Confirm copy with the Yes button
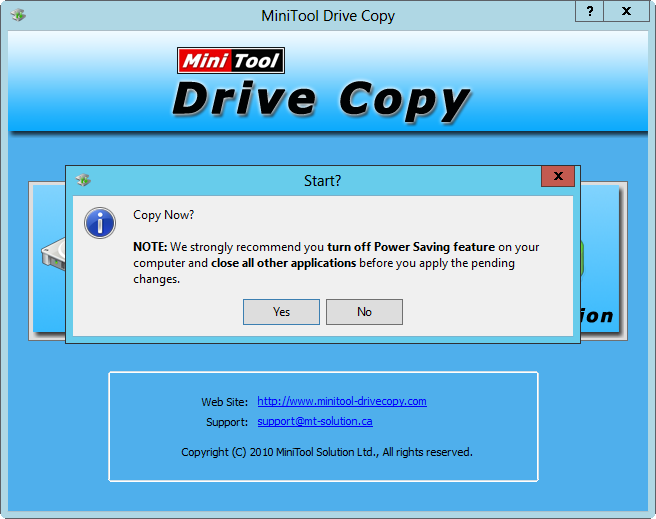Screen dimensions: 656x519 (x=281, y=312)
